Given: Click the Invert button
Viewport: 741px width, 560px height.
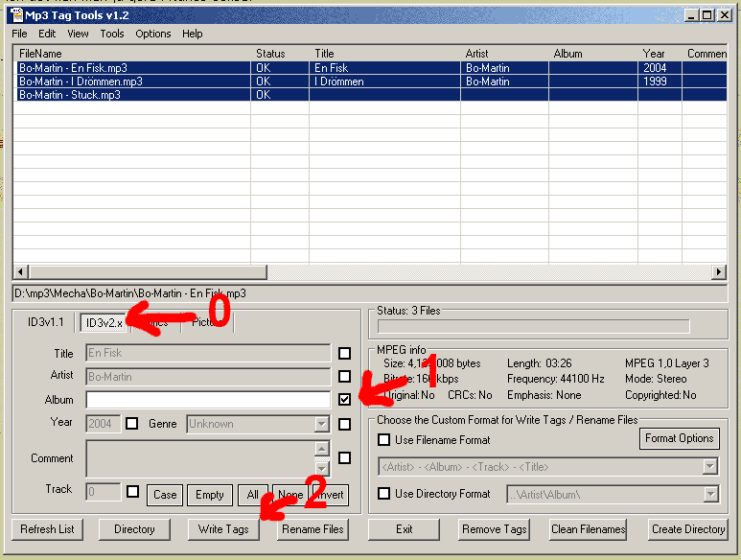Looking at the screenshot, I should (x=332, y=495).
